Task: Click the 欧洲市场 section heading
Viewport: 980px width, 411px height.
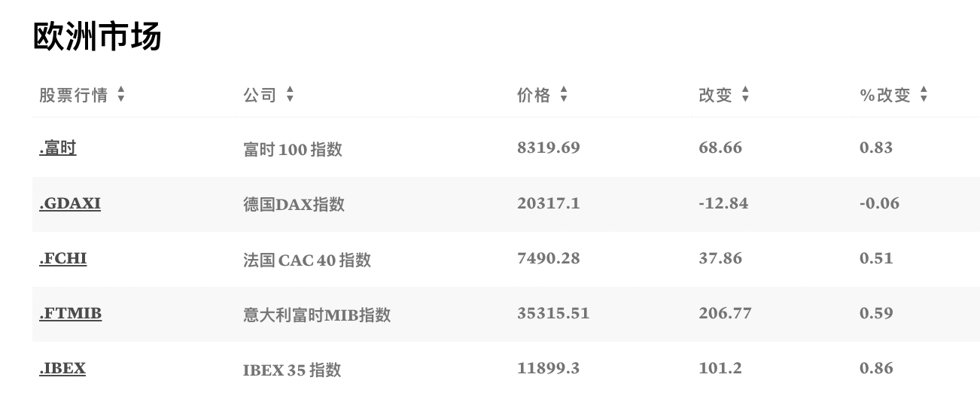Action: click(x=97, y=36)
